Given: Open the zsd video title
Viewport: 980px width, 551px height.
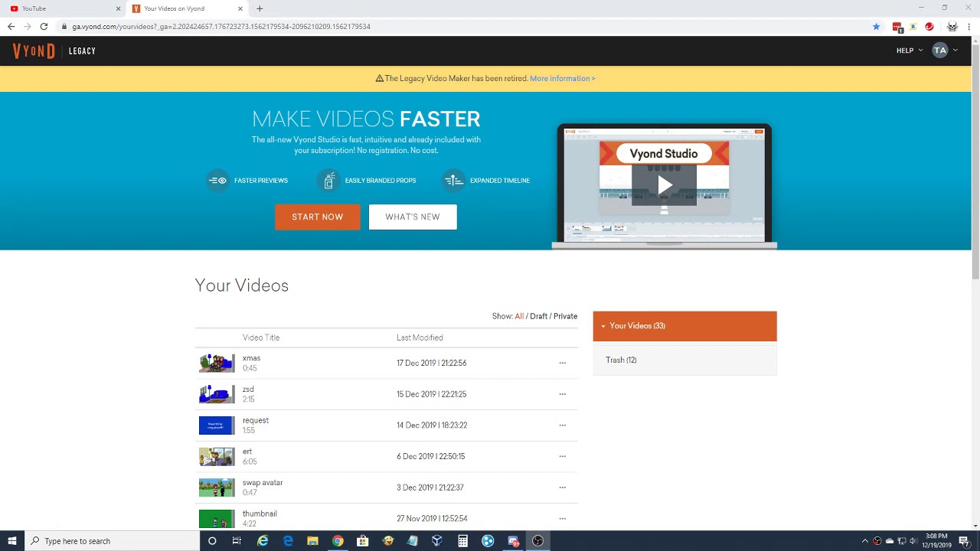Looking at the screenshot, I should pos(248,390).
